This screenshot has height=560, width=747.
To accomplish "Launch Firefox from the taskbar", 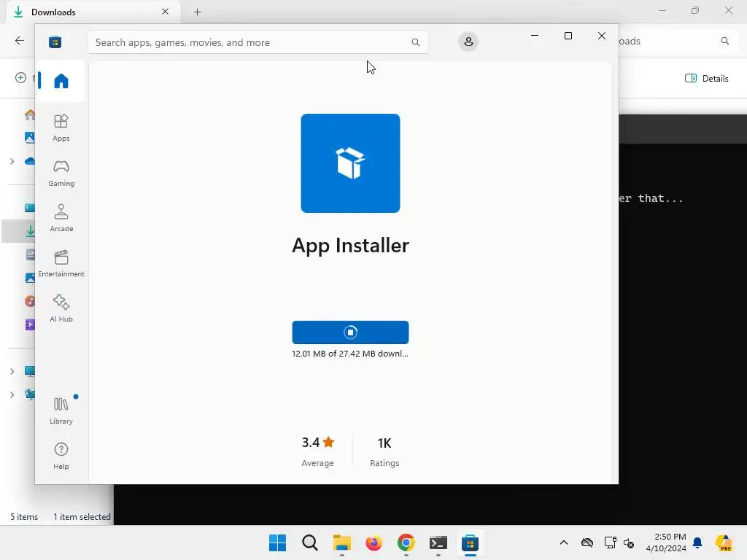I will [x=374, y=542].
